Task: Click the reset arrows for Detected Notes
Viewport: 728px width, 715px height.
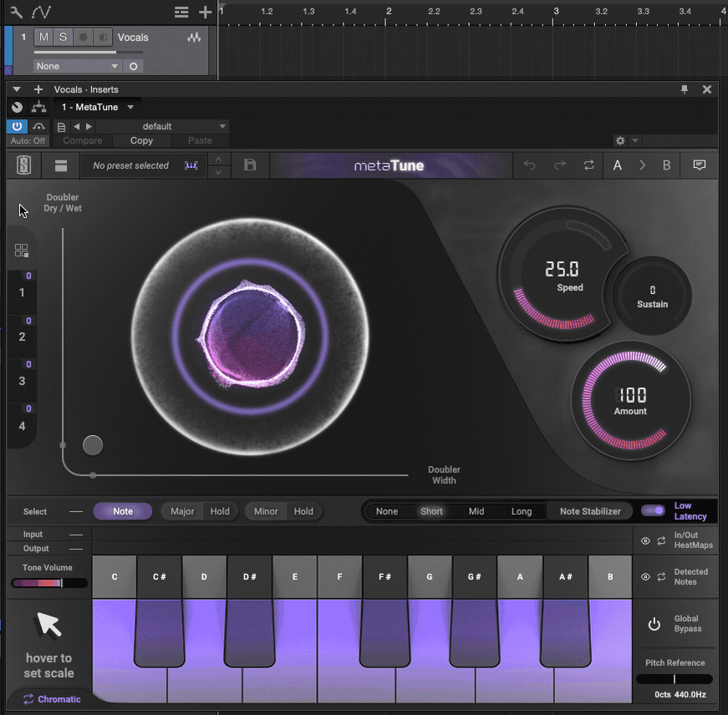Action: pyautogui.click(x=661, y=576)
